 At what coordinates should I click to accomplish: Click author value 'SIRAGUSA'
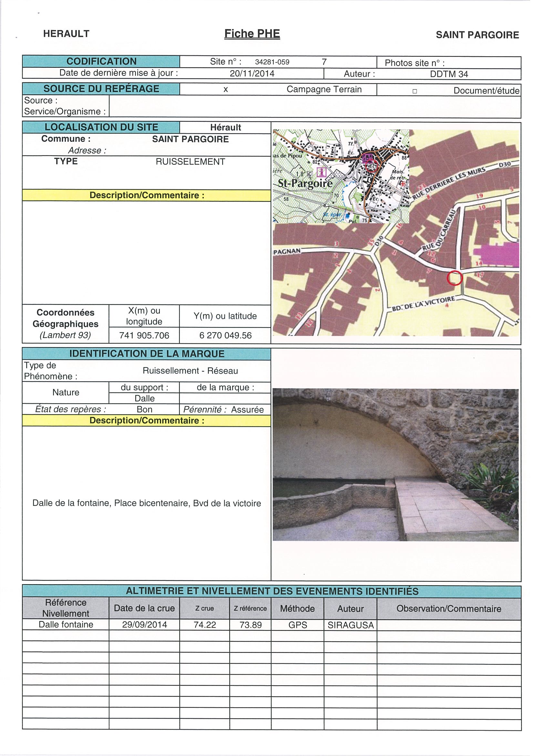point(351,625)
